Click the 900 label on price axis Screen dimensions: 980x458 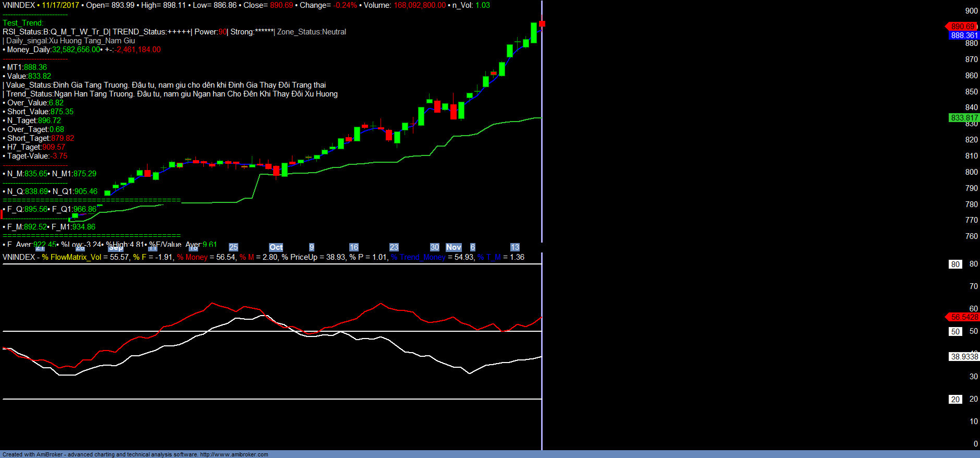pyautogui.click(x=971, y=11)
